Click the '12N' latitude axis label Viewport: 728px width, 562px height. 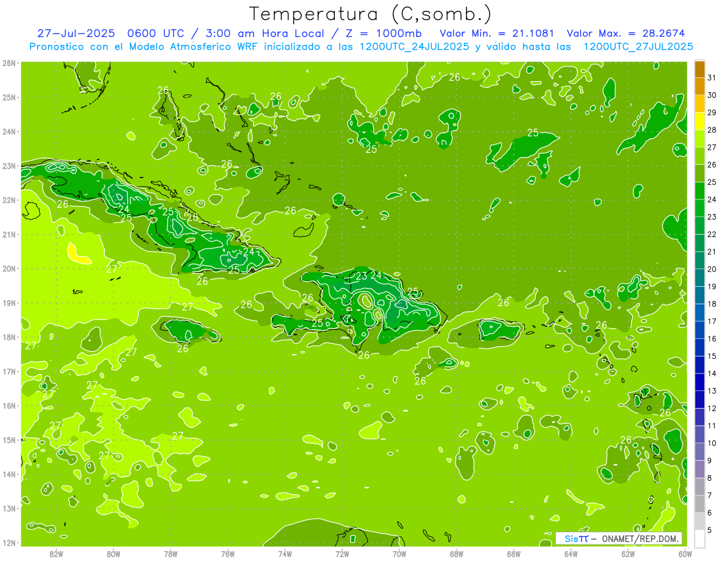coord(9,542)
